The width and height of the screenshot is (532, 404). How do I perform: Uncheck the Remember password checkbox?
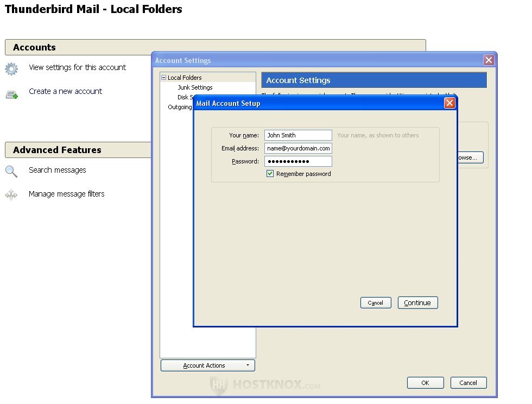coord(270,173)
